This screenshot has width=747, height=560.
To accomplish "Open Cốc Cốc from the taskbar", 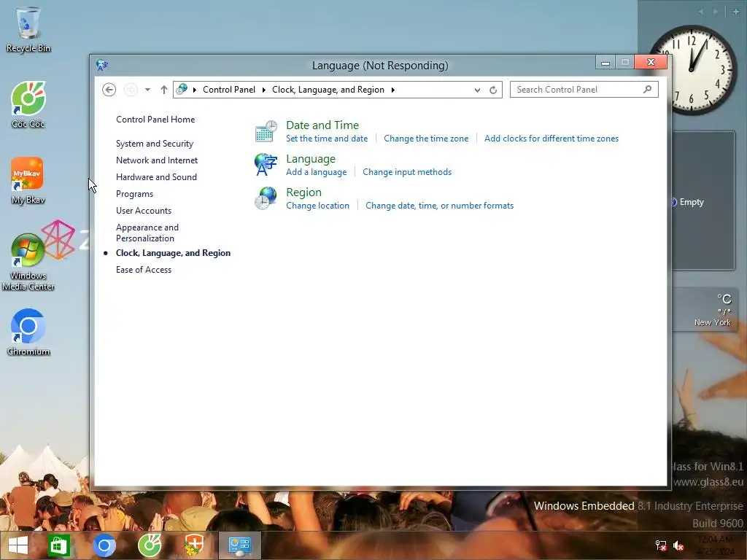I will tap(150, 545).
